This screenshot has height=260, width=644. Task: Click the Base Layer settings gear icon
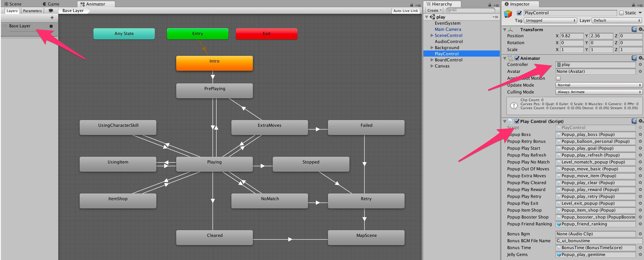tap(51, 26)
